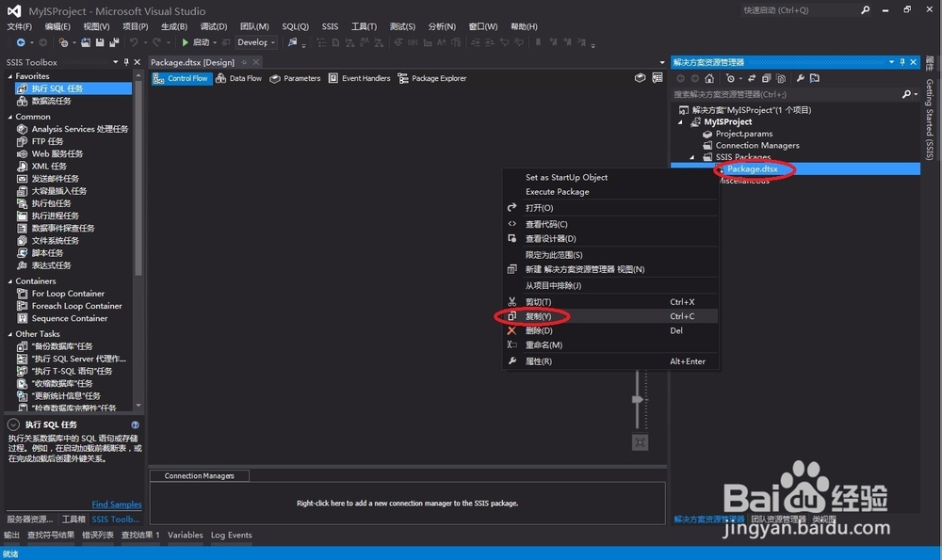Select 数据流任务 in the SSIS Toolbox
This screenshot has height=560, width=942.
(51, 101)
